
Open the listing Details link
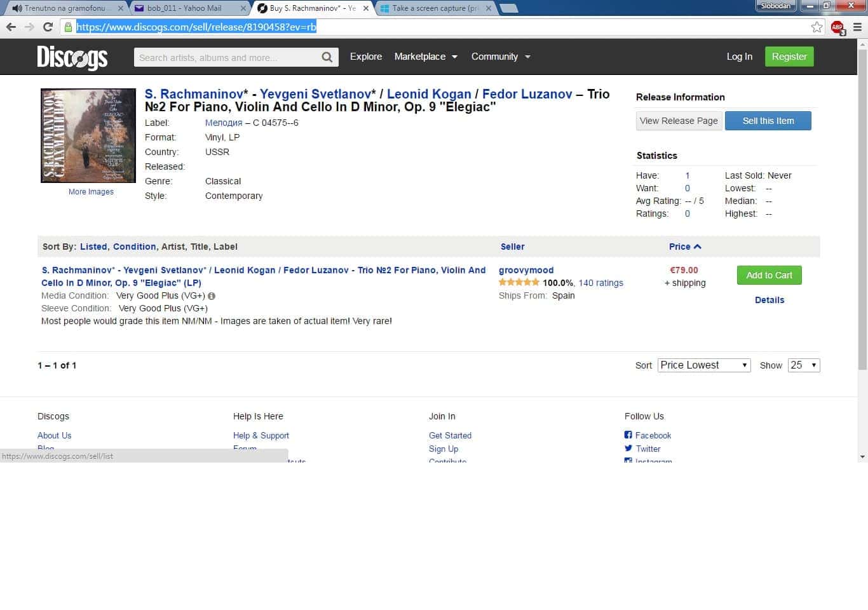point(770,300)
